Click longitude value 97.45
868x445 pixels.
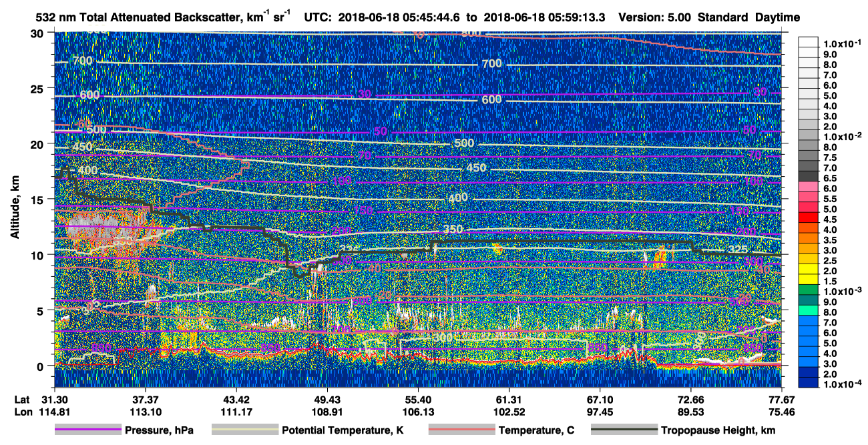(600, 412)
